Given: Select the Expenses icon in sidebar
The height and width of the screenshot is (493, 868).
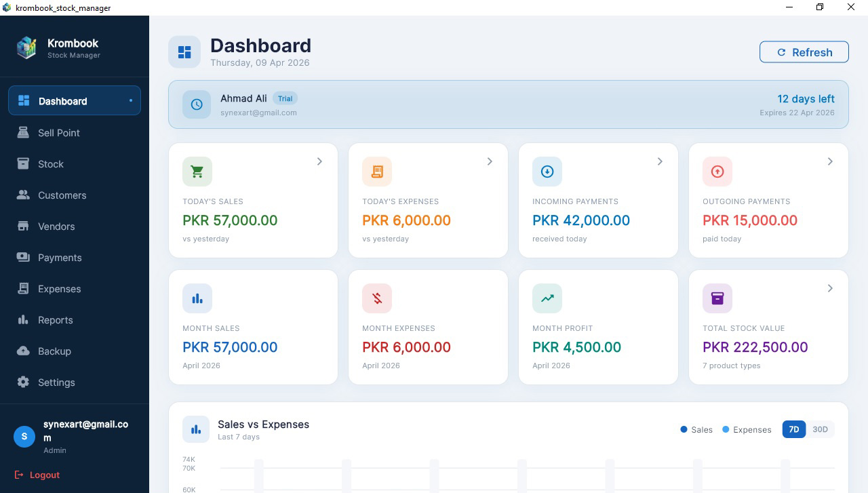Looking at the screenshot, I should tap(24, 289).
